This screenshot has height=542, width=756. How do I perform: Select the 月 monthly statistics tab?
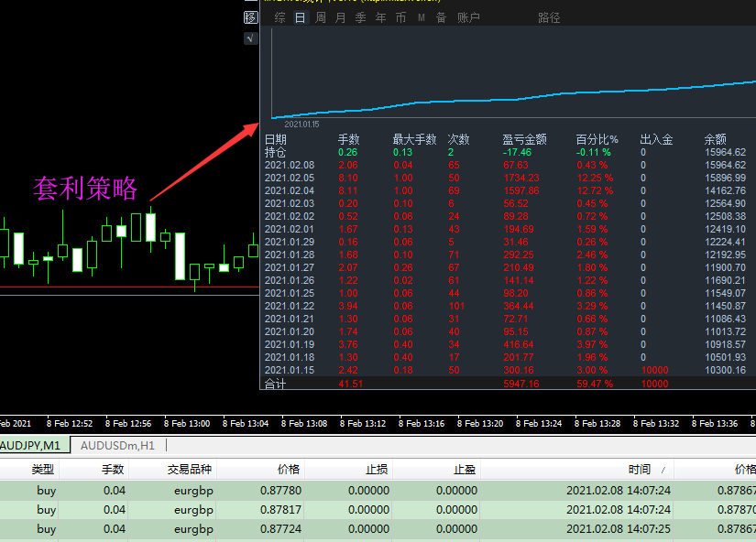pyautogui.click(x=340, y=17)
